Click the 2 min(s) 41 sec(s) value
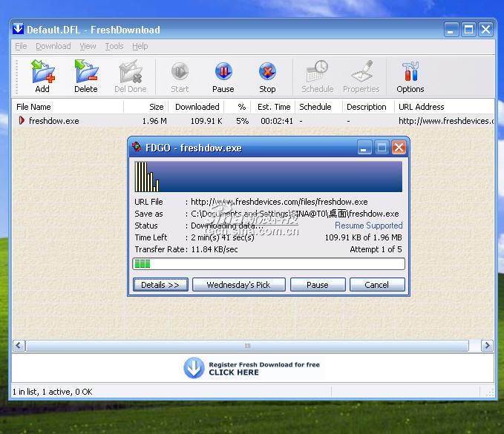The width and height of the screenshot is (504, 434). 223,237
